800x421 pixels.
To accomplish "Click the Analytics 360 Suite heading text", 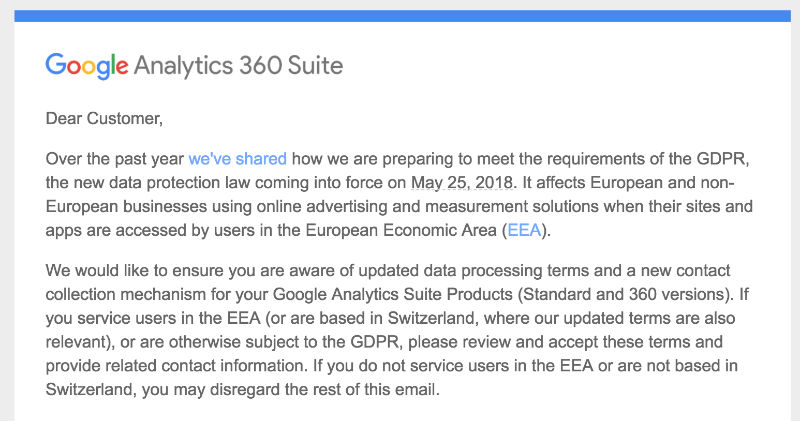I will coord(238,66).
